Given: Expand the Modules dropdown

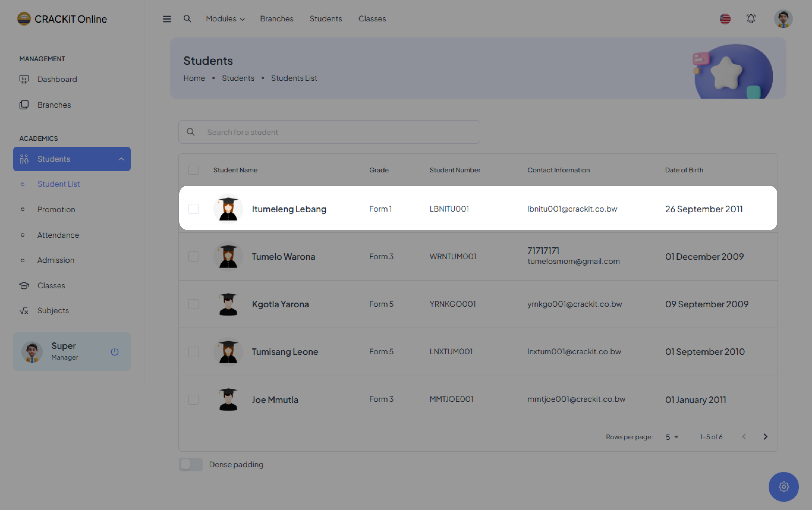Looking at the screenshot, I should point(225,19).
